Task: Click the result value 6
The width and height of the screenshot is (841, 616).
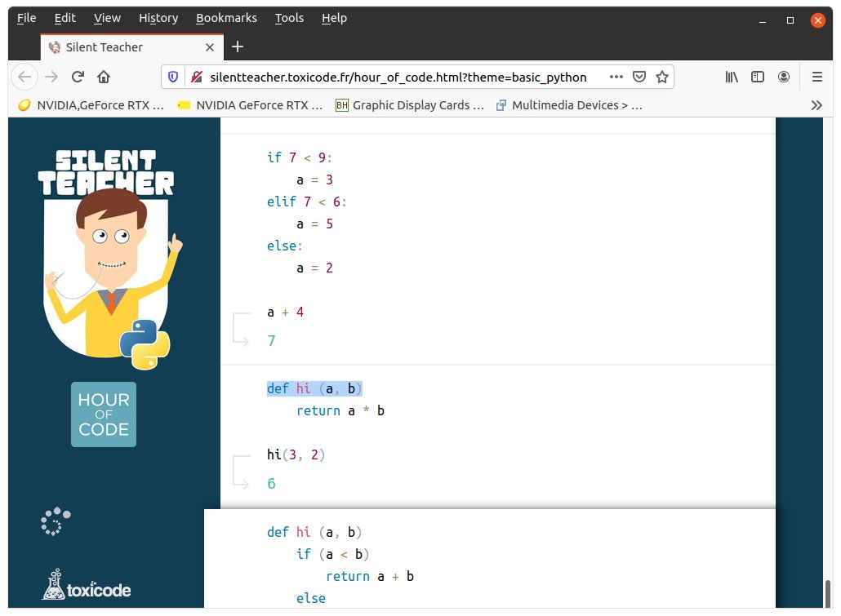Action: tap(271, 484)
